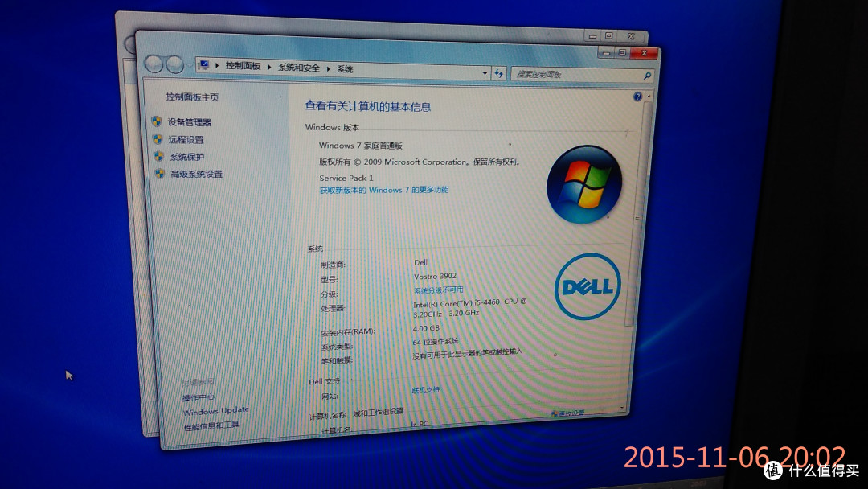Screen dimensions: 868x489
Task: Open 设备管理器 link
Action: [x=190, y=122]
